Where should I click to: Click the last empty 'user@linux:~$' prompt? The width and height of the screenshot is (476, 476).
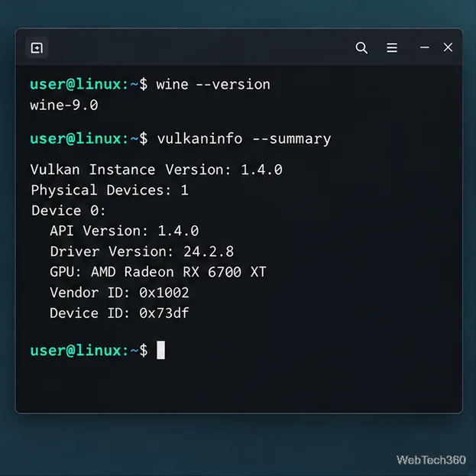coord(89,351)
